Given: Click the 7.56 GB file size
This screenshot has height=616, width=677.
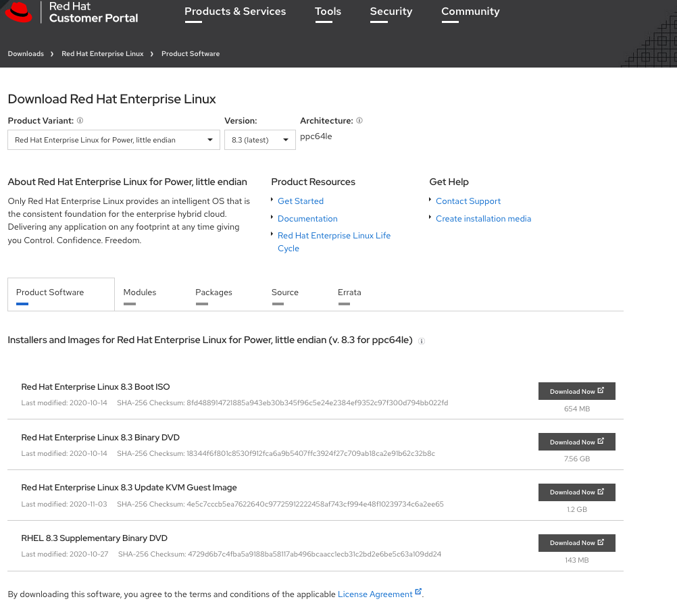Looking at the screenshot, I should (577, 459).
